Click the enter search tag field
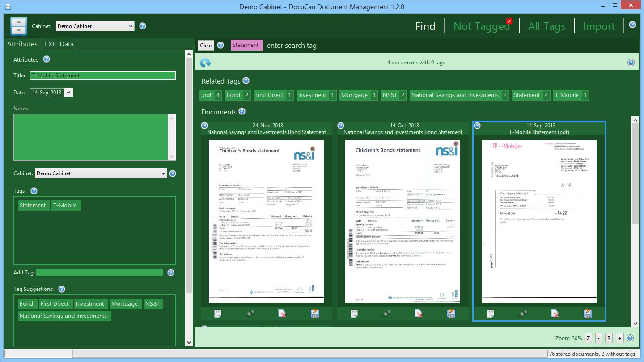Image resolution: width=644 pixels, height=362 pixels. pyautogui.click(x=292, y=46)
